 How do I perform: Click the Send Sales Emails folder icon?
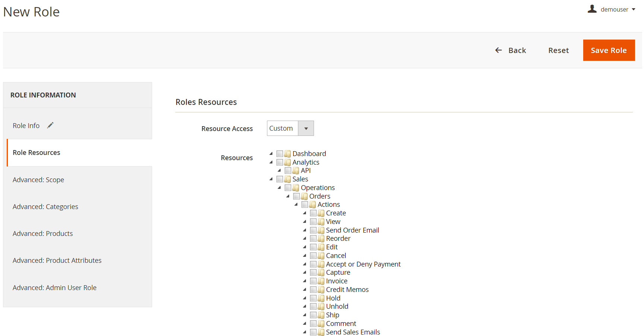coord(321,332)
